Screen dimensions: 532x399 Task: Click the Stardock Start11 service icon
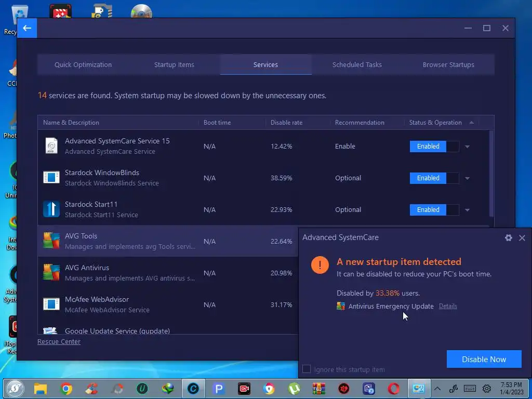51,209
